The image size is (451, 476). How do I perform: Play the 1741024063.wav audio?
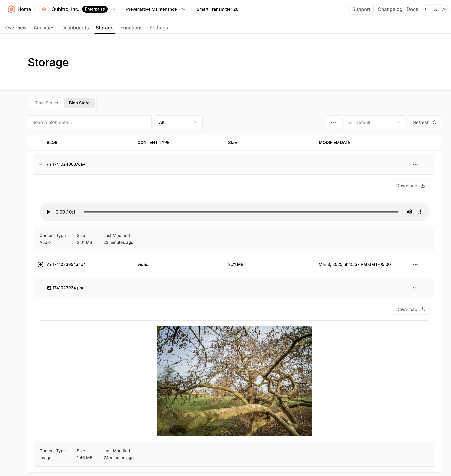coord(49,212)
